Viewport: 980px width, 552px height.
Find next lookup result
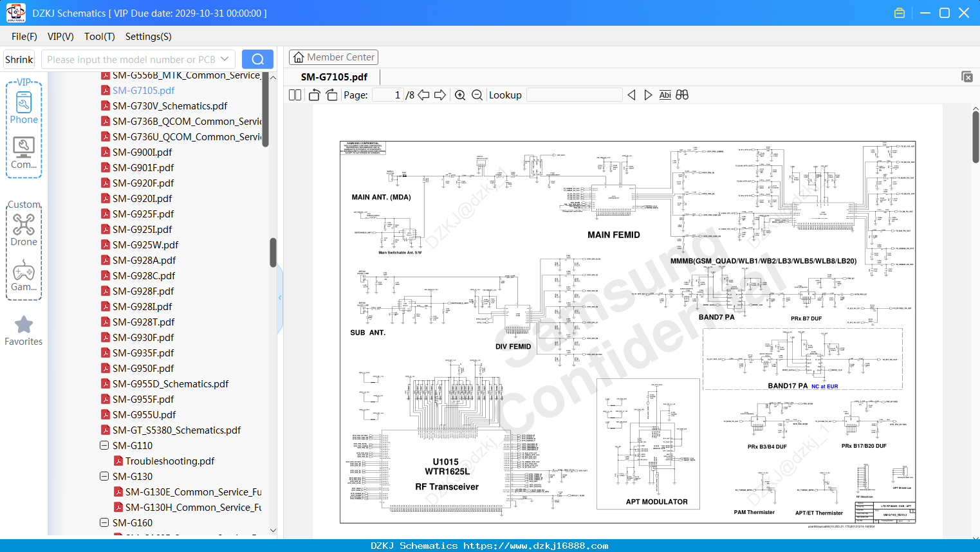click(x=648, y=95)
